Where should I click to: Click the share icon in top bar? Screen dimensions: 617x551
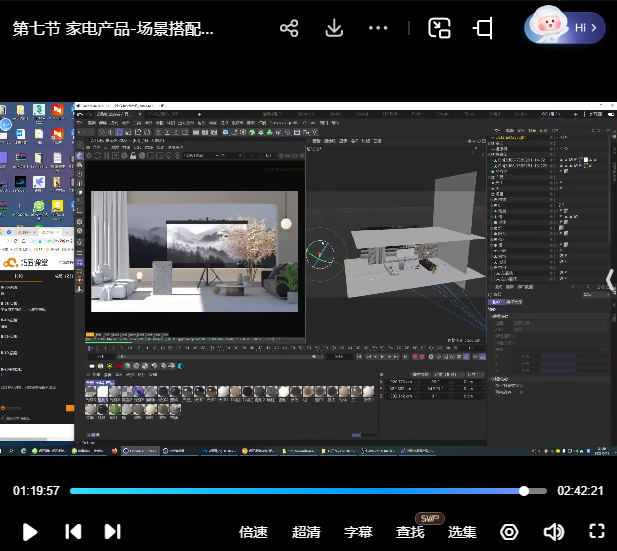click(289, 28)
